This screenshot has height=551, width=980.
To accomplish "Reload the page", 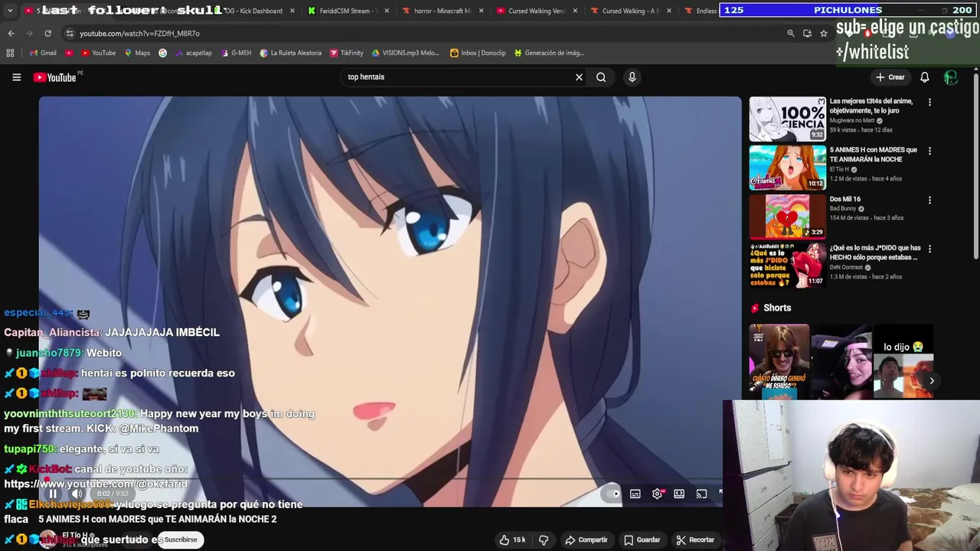I will [x=47, y=34].
